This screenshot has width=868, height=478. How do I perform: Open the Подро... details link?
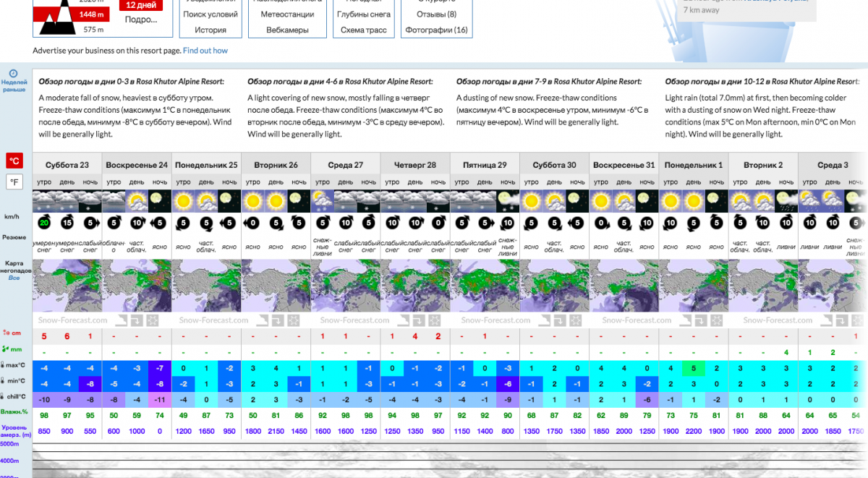(x=140, y=20)
